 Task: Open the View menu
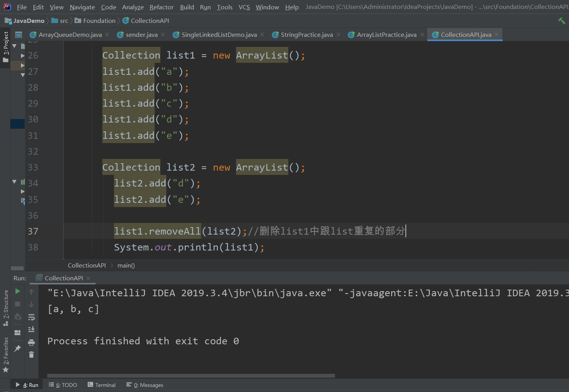coord(57,7)
